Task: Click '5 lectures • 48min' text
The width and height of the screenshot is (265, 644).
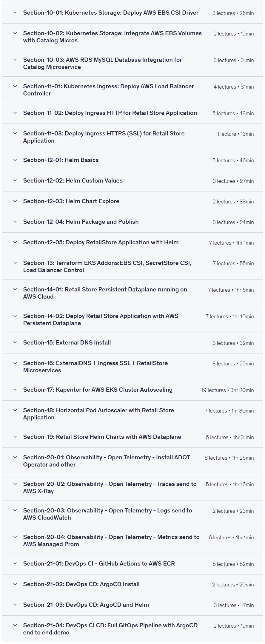Action: 233,113
